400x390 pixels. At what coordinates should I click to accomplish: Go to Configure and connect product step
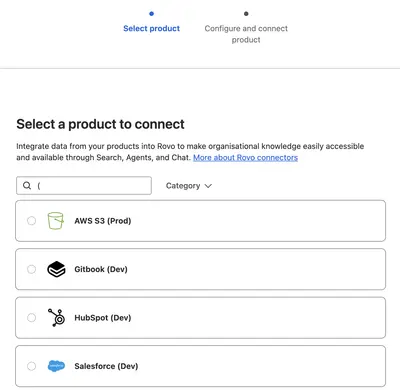coord(246,34)
